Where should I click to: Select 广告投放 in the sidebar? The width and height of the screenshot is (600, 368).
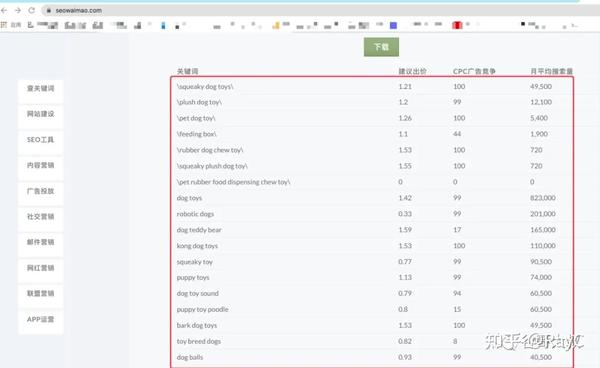point(41,191)
